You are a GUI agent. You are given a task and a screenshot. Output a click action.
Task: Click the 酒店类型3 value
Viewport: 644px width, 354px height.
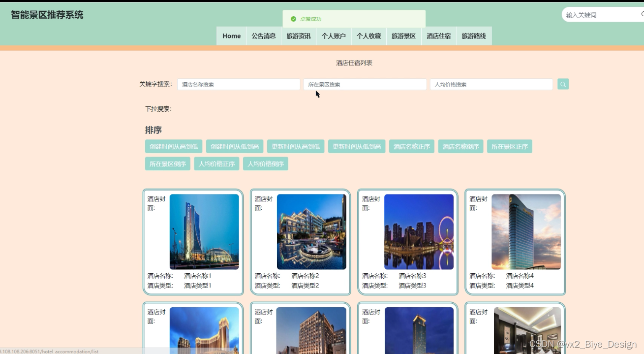pos(412,286)
